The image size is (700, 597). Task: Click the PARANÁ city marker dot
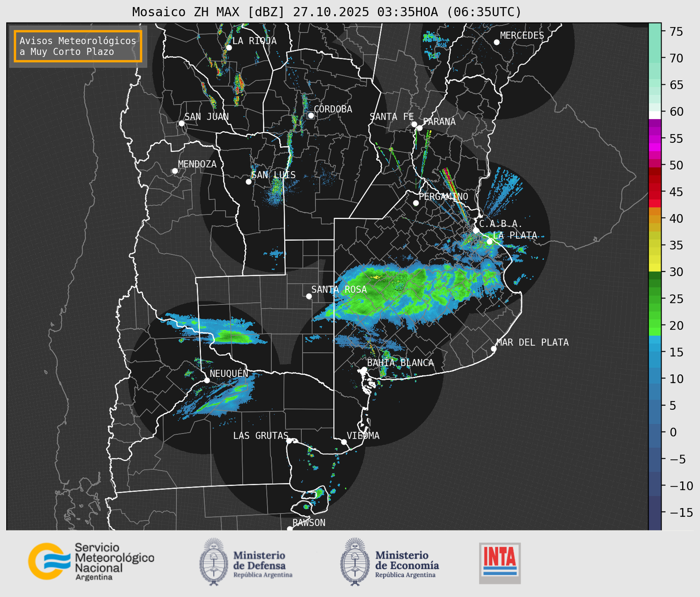(x=420, y=128)
